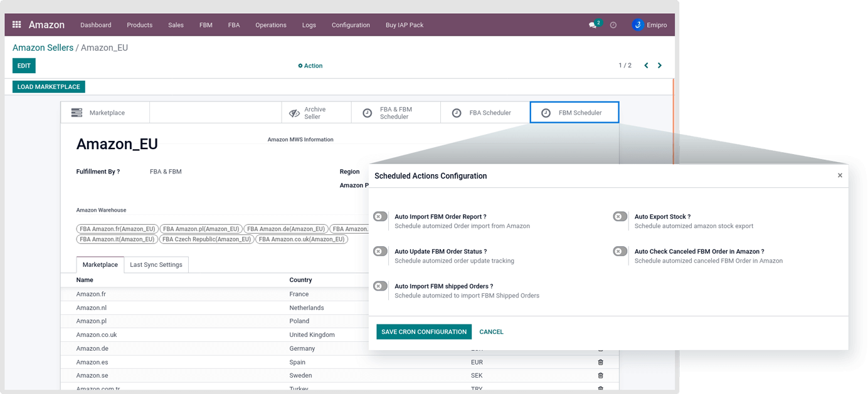868x394 pixels.
Task: Switch to Last Sync Settings tab
Action: pyautogui.click(x=156, y=265)
